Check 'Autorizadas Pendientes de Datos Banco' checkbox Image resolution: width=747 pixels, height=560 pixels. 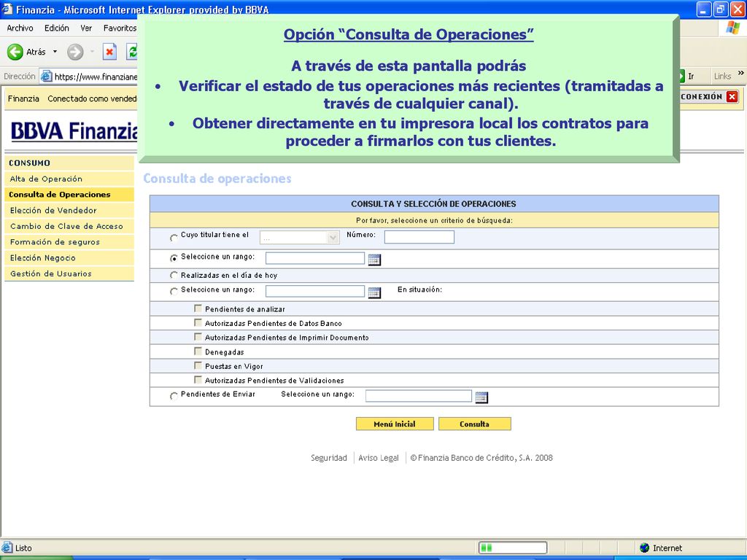tap(198, 323)
